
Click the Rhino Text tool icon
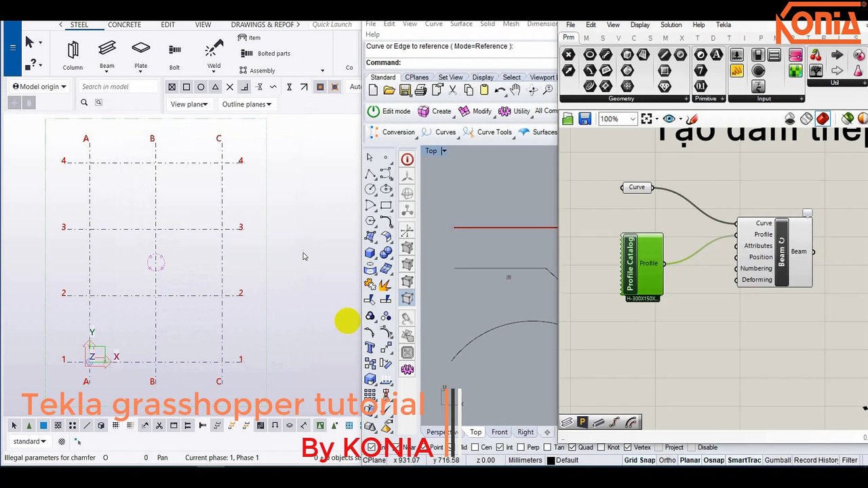click(370, 348)
